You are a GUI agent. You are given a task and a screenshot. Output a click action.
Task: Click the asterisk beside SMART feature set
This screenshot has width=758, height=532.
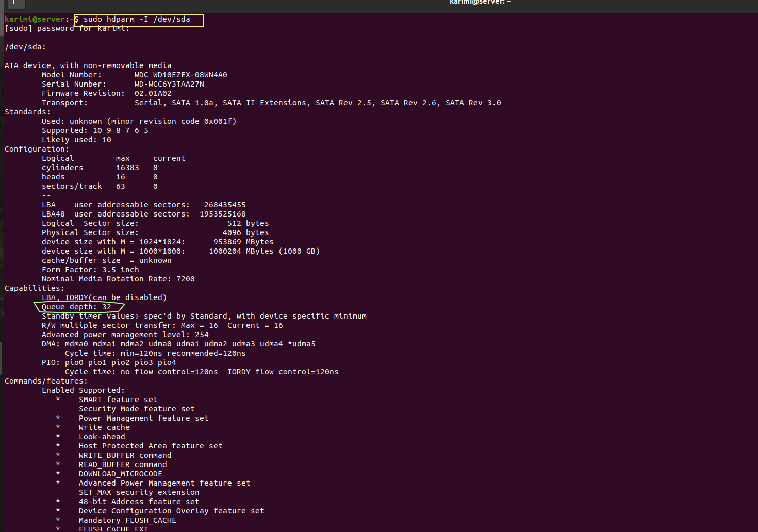click(x=58, y=400)
